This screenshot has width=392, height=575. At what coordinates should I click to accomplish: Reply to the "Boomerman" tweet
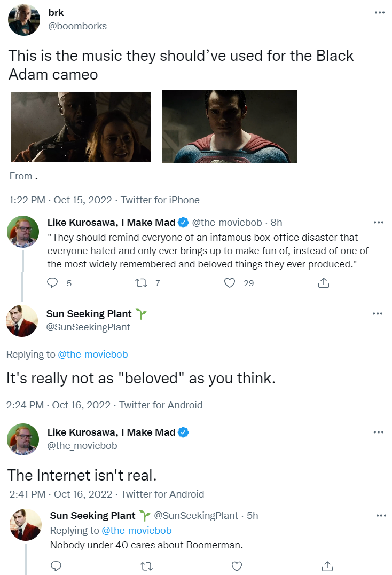55,566
